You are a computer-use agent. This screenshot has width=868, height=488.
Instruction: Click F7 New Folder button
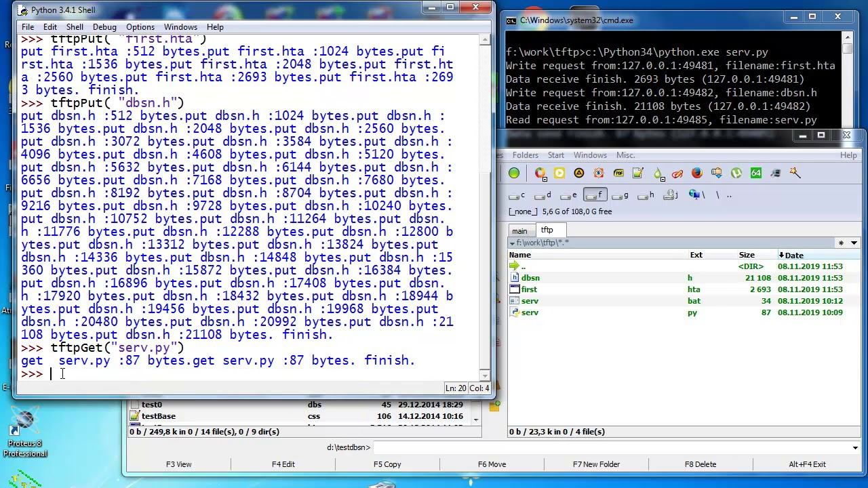click(596, 464)
